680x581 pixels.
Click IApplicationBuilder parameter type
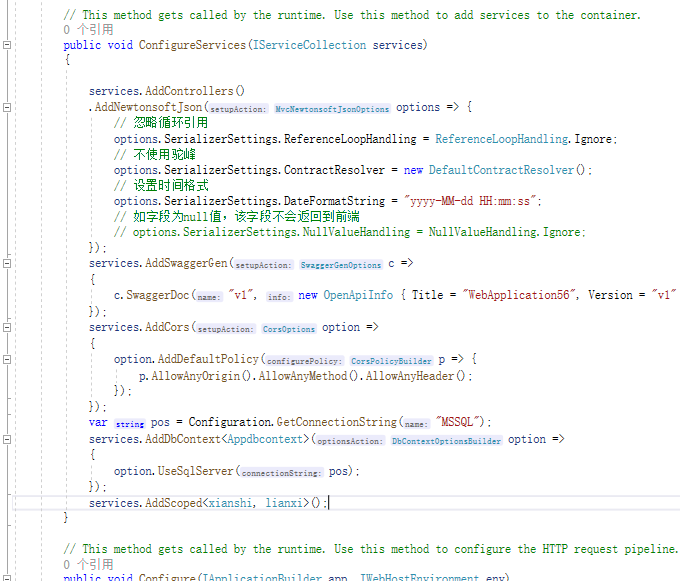coord(262,578)
